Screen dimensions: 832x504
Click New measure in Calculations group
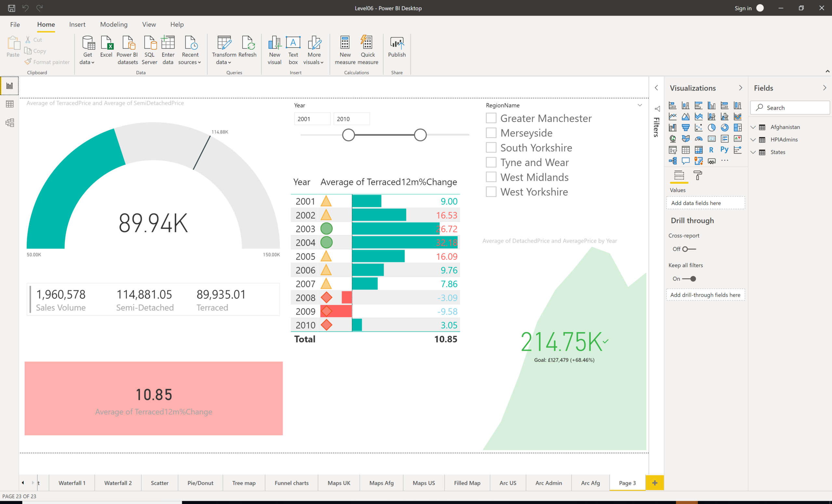(345, 50)
